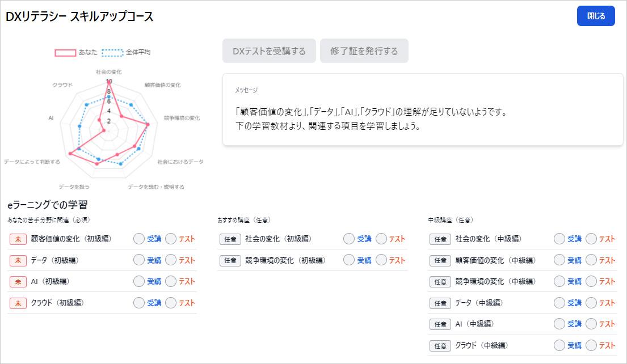The width and height of the screenshot is (627, 364).
Task: Select 受講 radio for 社会の変化（初級編）
Action: (x=348, y=239)
